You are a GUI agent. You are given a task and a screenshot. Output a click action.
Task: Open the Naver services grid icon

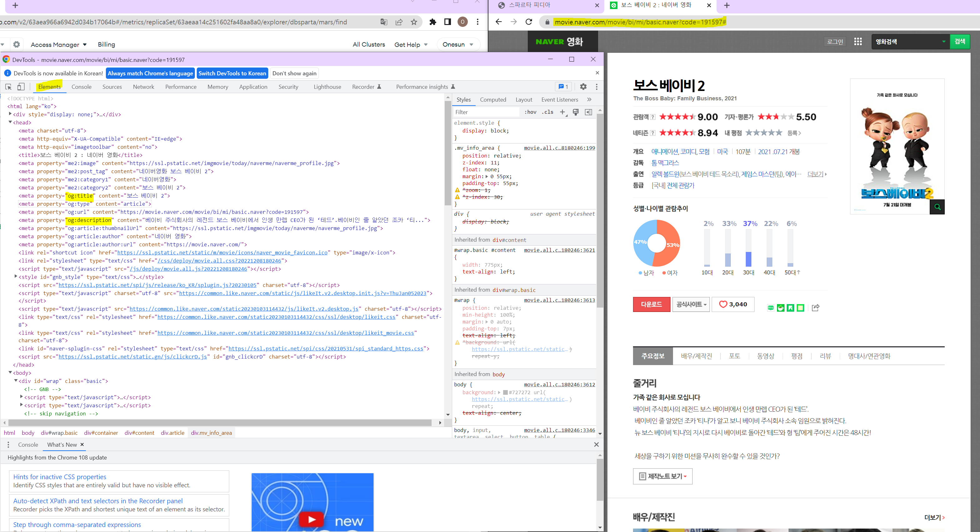tap(858, 42)
